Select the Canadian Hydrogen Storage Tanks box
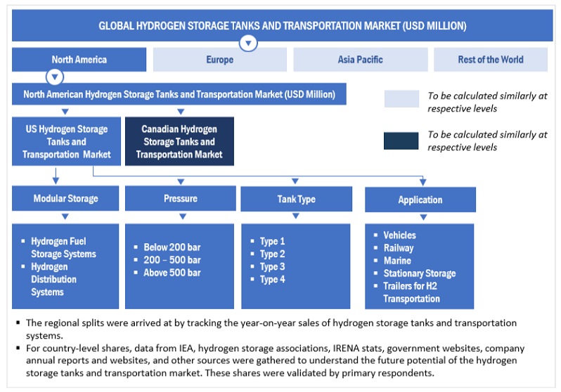 click(x=179, y=142)
